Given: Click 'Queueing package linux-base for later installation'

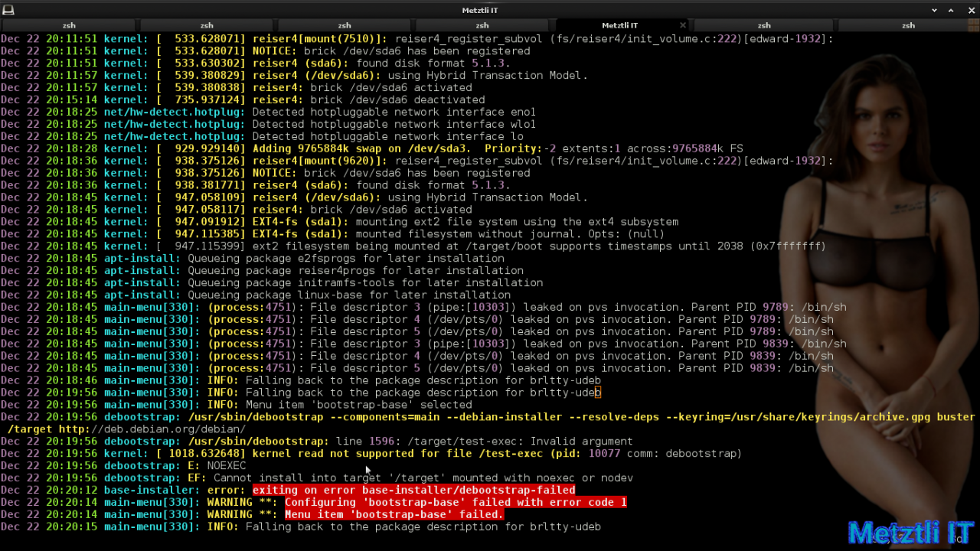Looking at the screenshot, I should click(349, 295).
